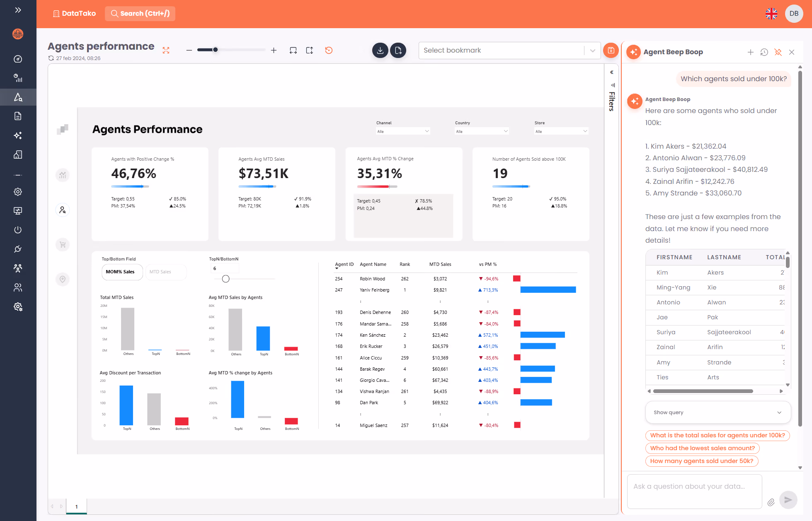Open report page tab 1
This screenshot has width=812, height=521.
point(76,507)
